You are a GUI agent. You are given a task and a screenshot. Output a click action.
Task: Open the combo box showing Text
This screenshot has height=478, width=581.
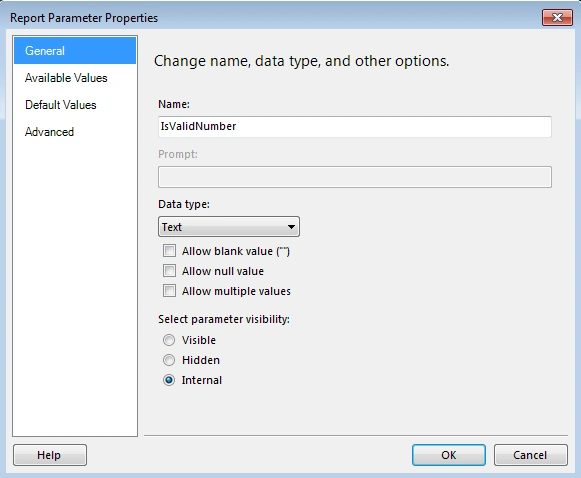coord(229,227)
